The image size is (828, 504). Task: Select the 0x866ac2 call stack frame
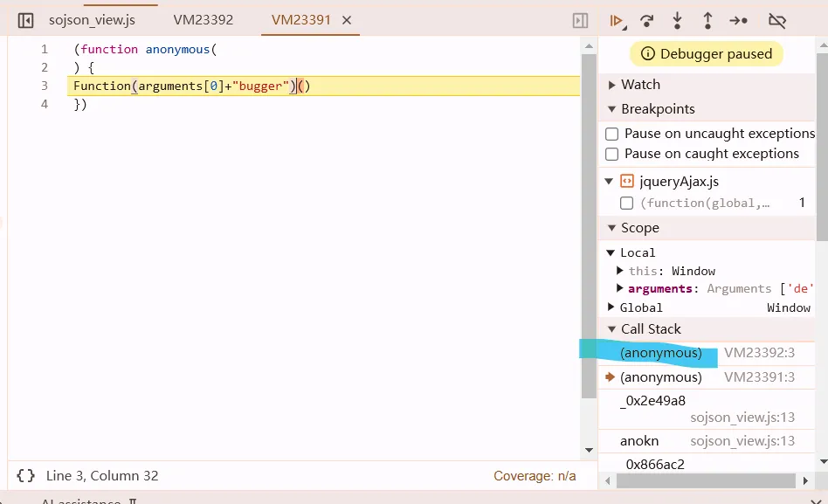(x=707, y=464)
